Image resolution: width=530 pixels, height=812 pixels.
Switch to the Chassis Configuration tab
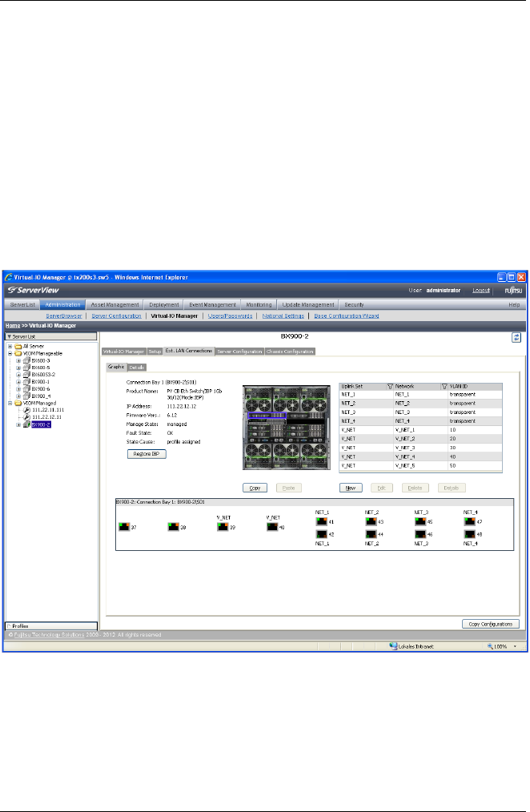(x=290, y=351)
